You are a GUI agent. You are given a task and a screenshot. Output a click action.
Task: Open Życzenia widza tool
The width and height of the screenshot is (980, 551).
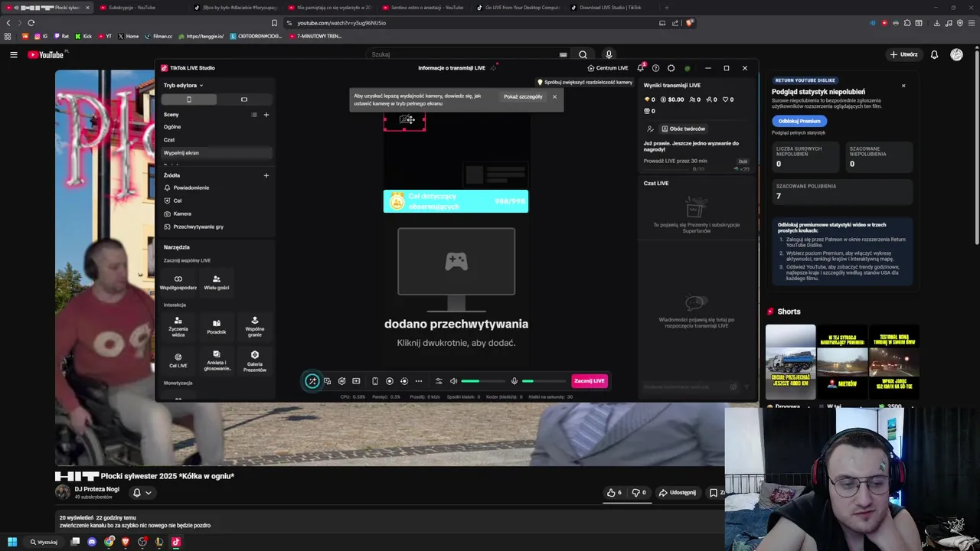tap(178, 326)
